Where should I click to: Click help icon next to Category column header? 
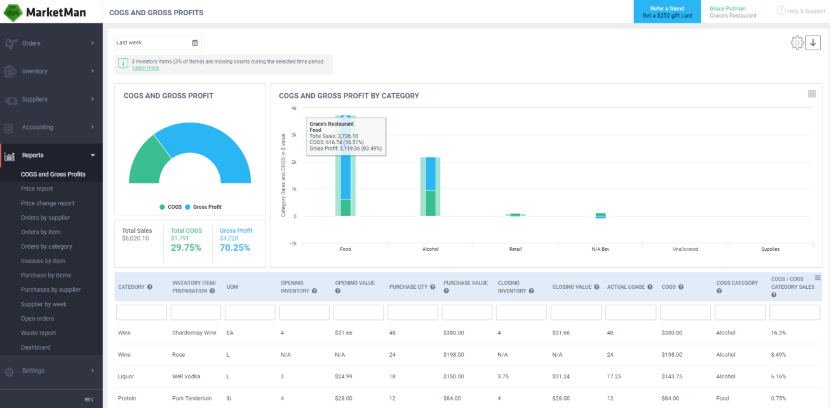(x=150, y=287)
